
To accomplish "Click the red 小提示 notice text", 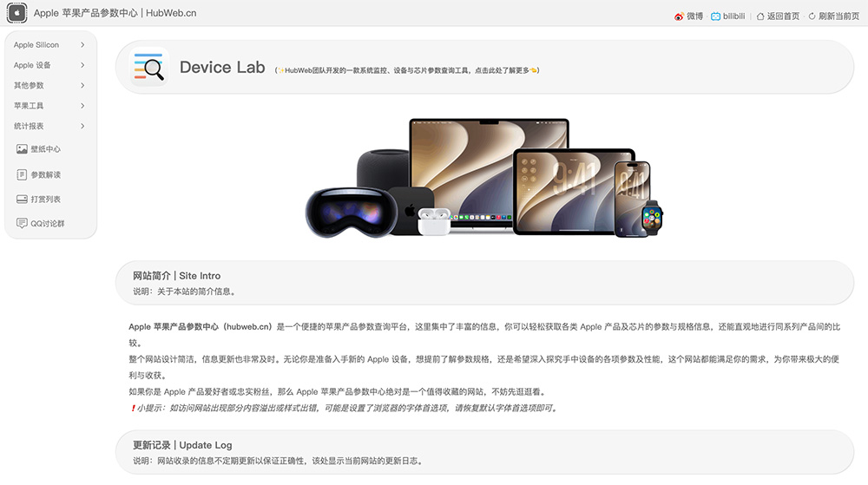I will tap(344, 408).
